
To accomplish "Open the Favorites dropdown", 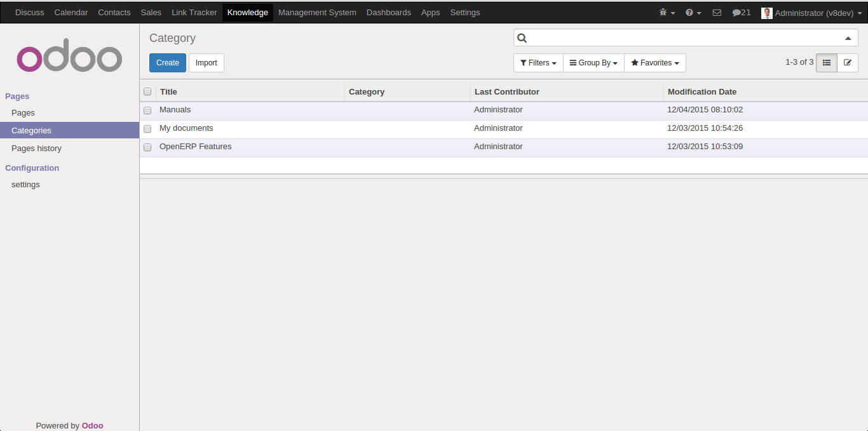I will tap(654, 62).
